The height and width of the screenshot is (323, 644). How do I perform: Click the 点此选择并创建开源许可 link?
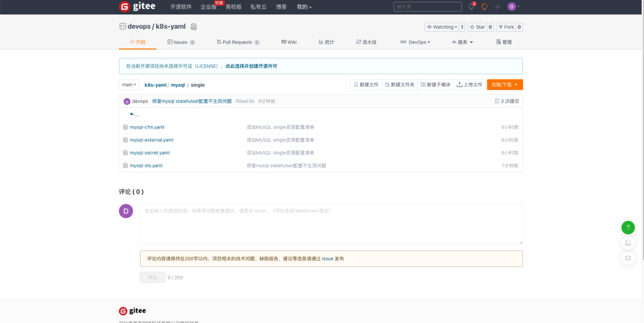251,66
